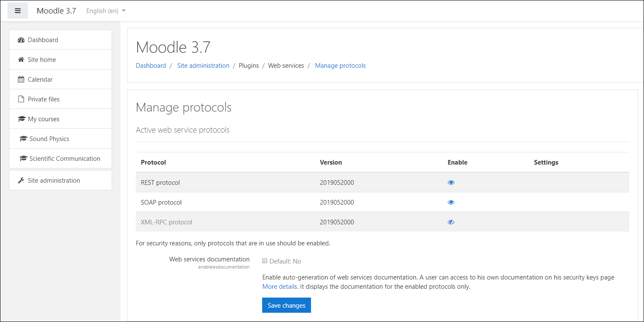Click the Site home house icon
The height and width of the screenshot is (322, 644).
click(21, 60)
